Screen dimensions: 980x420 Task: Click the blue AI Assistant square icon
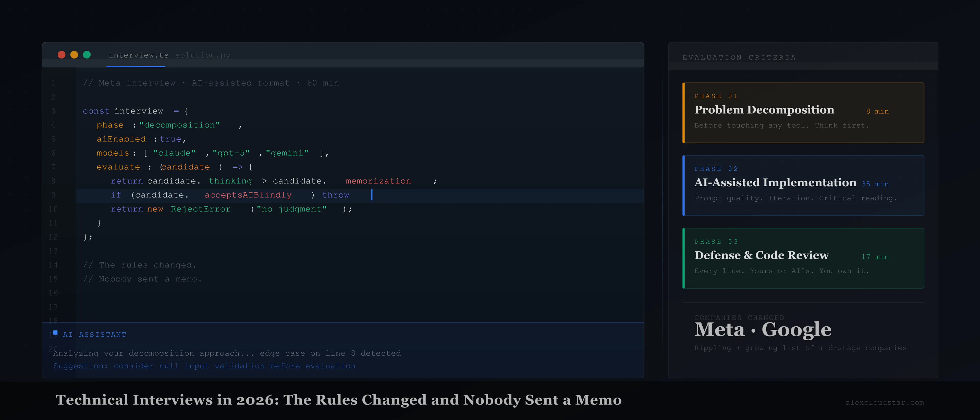[56, 333]
